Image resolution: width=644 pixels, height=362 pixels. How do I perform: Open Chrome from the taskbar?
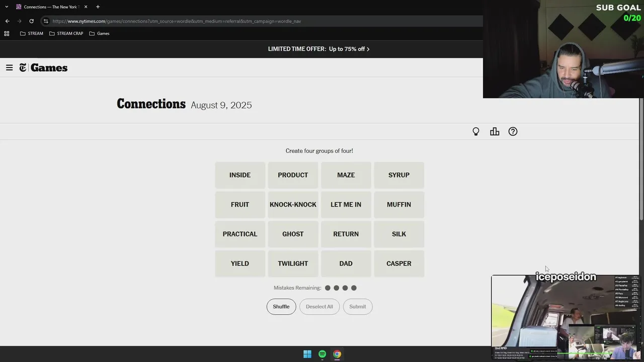coord(337,354)
